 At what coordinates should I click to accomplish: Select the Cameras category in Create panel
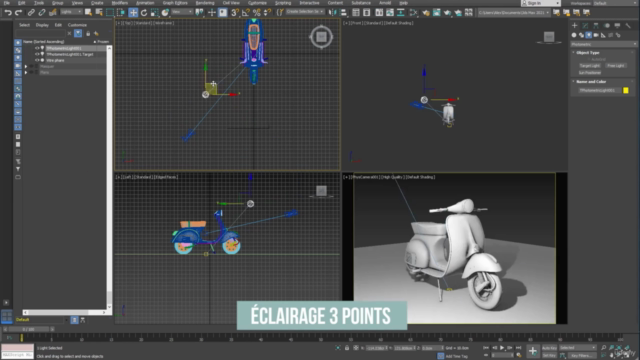tap(596, 35)
